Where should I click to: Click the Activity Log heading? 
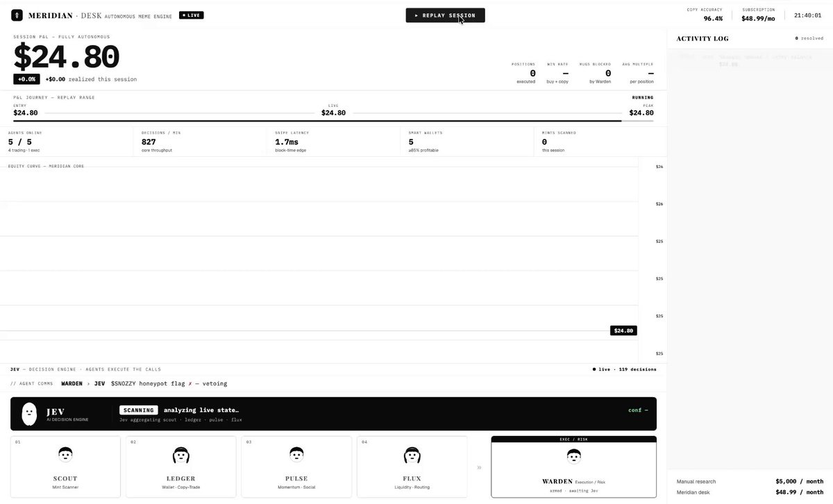[x=702, y=39]
